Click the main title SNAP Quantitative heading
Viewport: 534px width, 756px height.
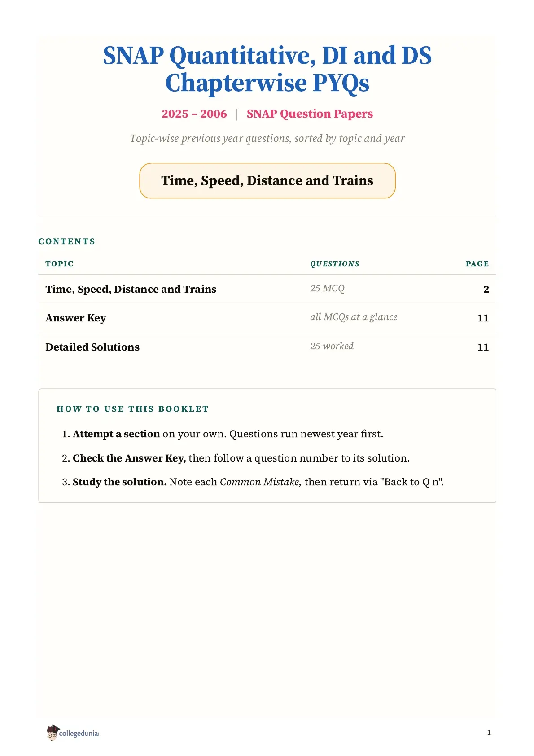[267, 69]
